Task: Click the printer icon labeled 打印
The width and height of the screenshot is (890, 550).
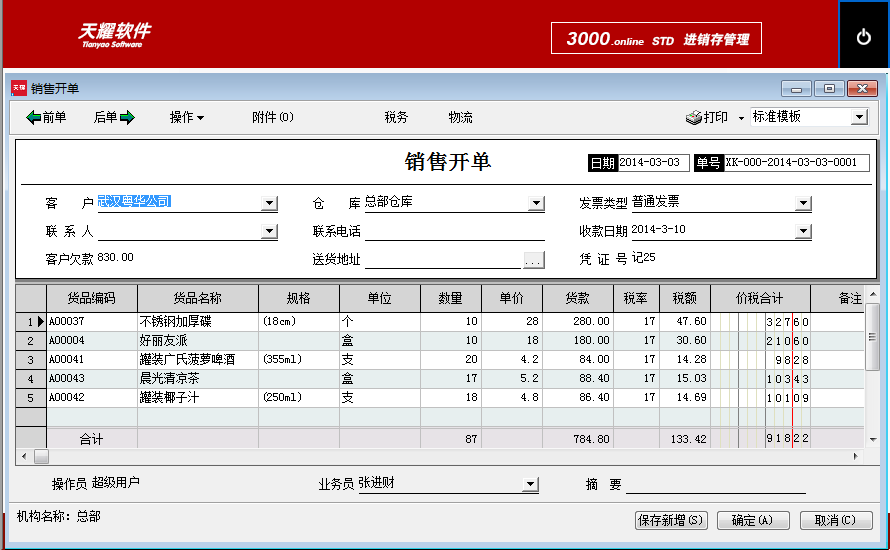Action: (694, 117)
